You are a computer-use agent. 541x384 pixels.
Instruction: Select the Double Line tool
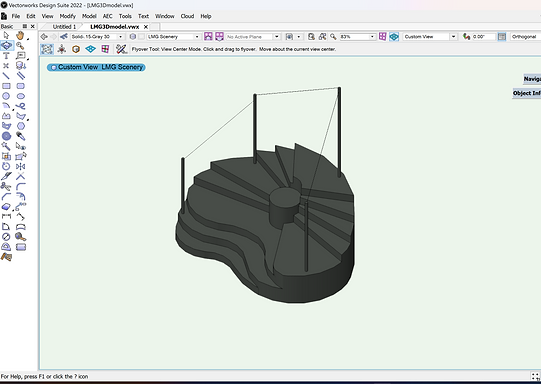[20, 76]
